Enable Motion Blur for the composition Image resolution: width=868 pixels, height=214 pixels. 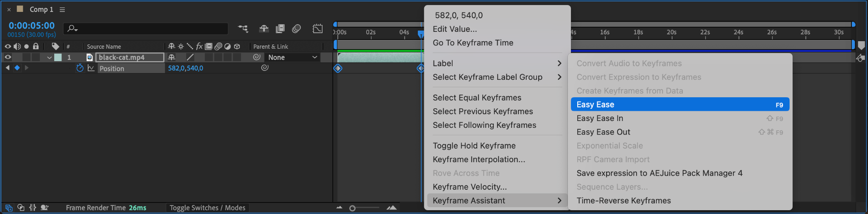(296, 28)
